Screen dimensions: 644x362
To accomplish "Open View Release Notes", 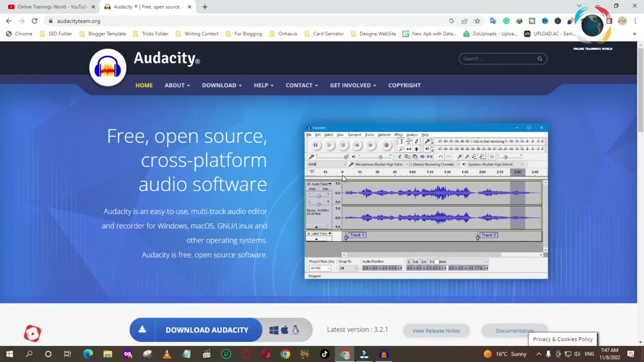I will click(x=436, y=330).
